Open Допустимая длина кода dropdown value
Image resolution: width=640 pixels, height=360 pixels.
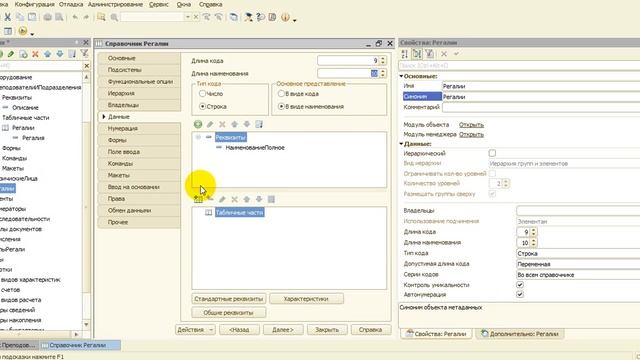(578, 264)
